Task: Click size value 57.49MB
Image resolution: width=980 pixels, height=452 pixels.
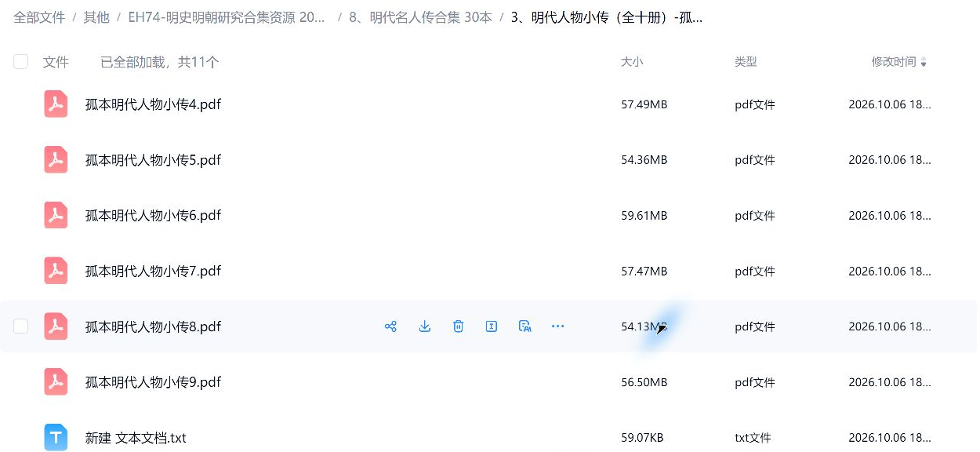Action: (644, 104)
